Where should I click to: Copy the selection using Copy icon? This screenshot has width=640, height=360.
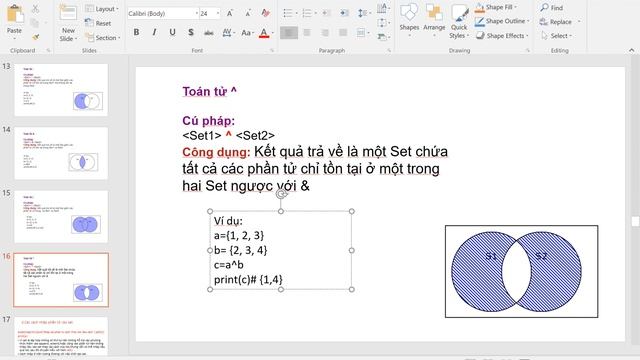[x=35, y=23]
